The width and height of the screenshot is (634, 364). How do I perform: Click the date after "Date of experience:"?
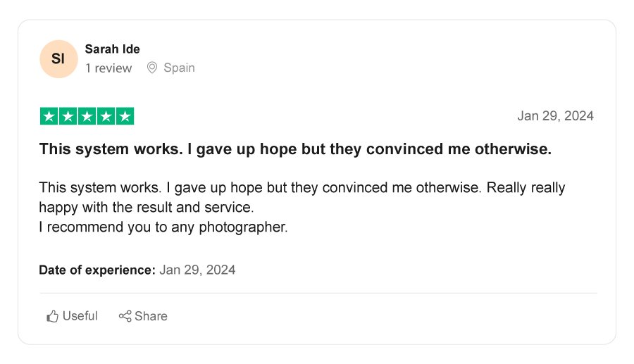[x=197, y=270]
